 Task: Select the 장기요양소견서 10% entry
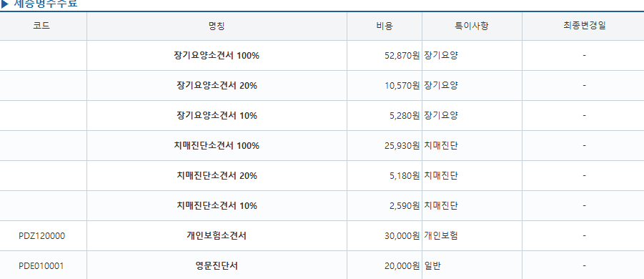click(x=217, y=115)
